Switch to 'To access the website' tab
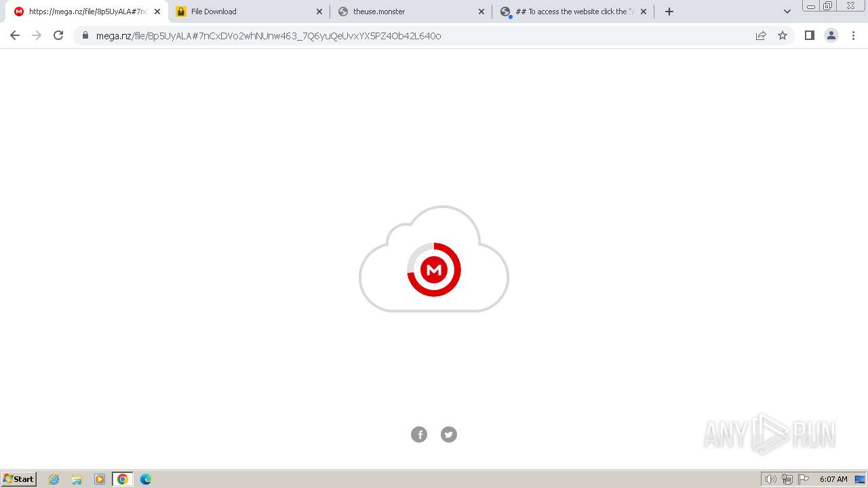This screenshot has height=488, width=868. [x=573, y=12]
